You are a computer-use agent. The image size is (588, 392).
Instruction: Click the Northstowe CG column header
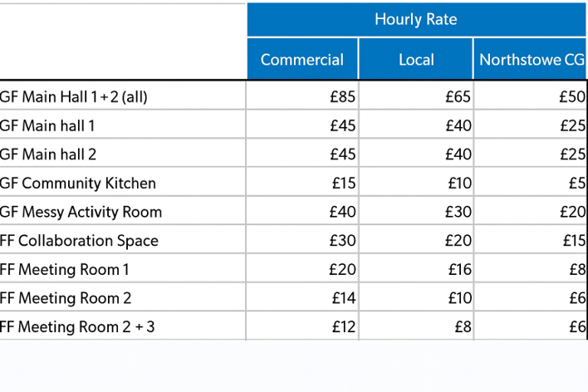[x=532, y=60]
